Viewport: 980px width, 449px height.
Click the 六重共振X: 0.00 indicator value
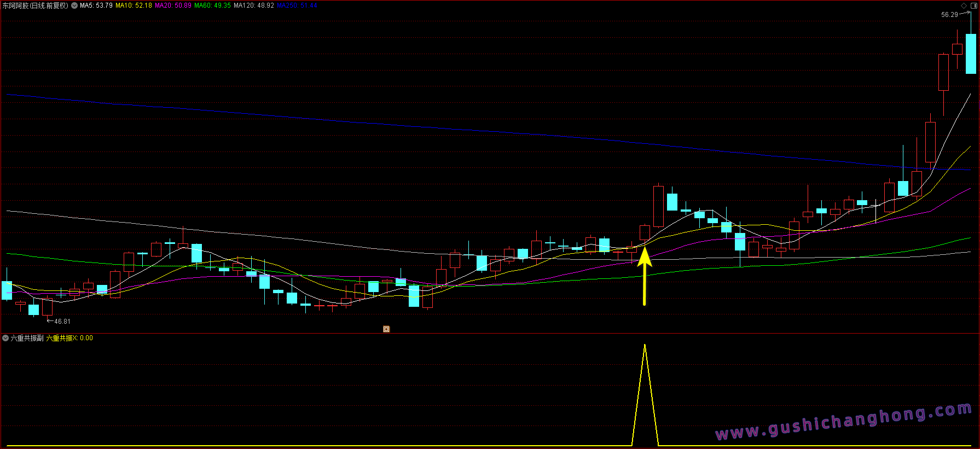[69, 338]
